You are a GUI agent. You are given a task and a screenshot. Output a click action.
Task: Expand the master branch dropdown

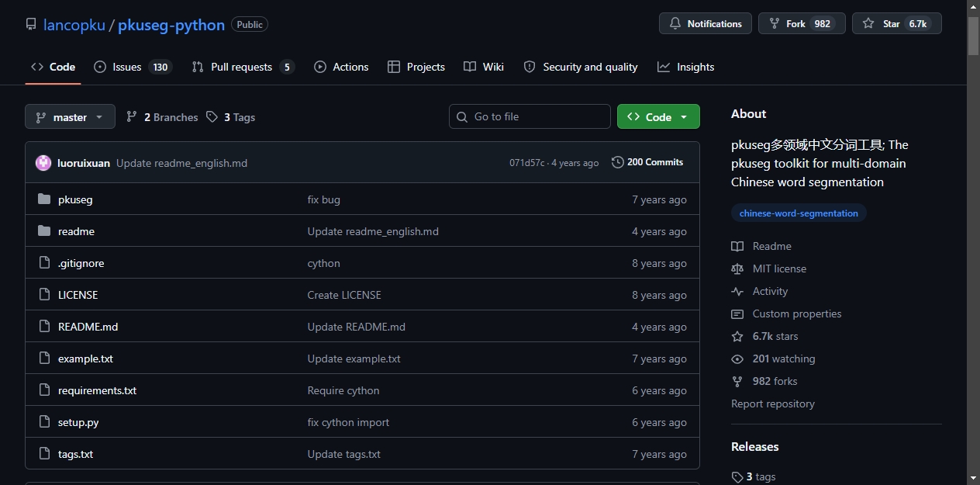click(x=70, y=117)
